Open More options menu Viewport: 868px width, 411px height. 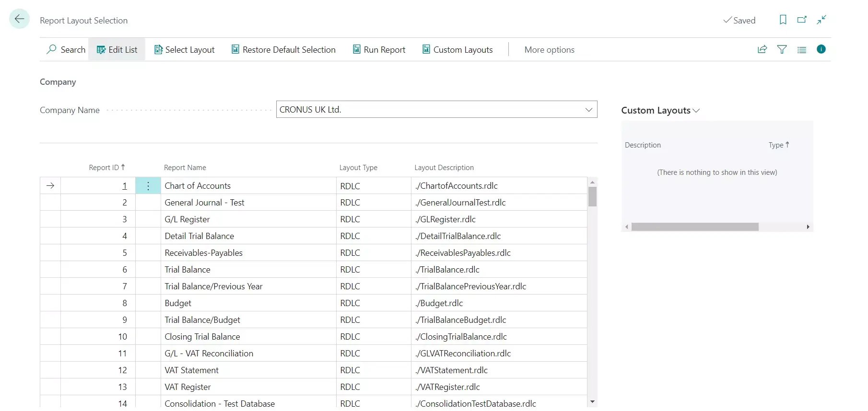click(x=549, y=49)
